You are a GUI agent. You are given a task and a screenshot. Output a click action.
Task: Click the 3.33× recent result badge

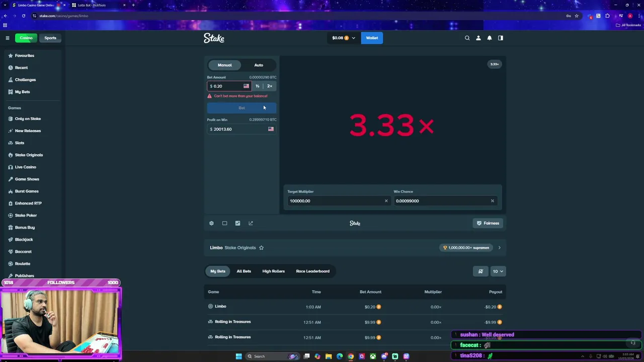[x=494, y=64]
